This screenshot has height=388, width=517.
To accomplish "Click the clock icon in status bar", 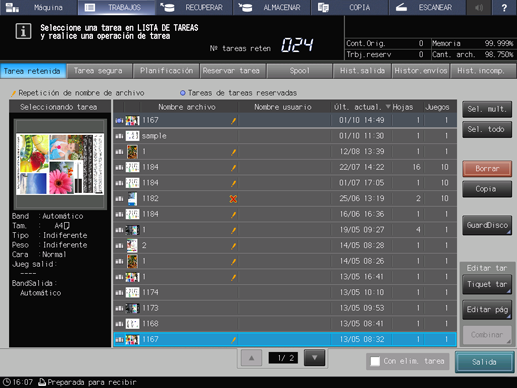I will tap(6, 382).
